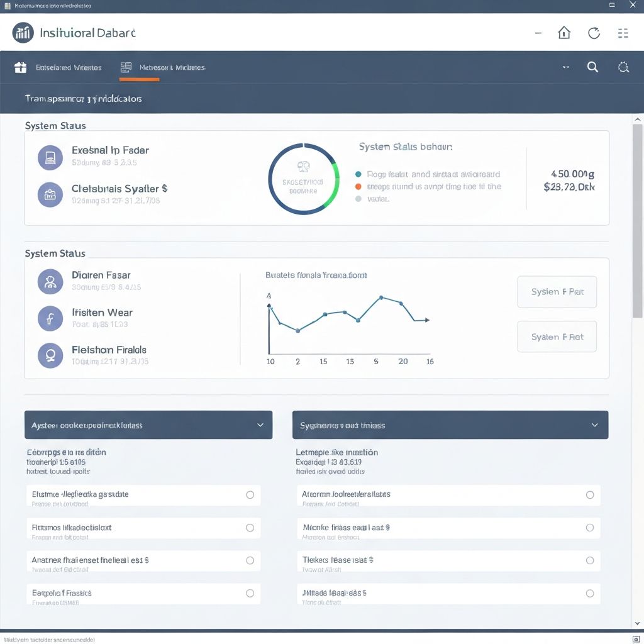Screen dimensions: 644x644
Task: Click the Refresh icon near the window controls
Action: tap(594, 33)
